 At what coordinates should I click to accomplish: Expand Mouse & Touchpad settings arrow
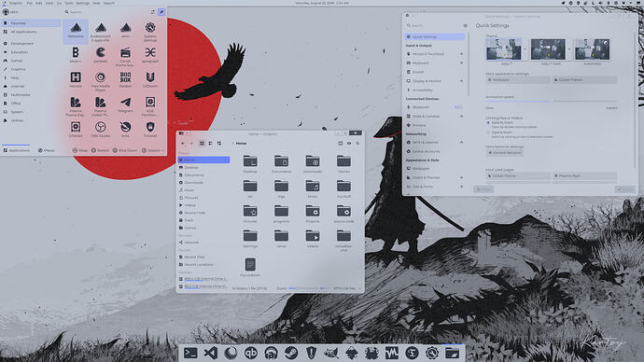click(x=461, y=54)
